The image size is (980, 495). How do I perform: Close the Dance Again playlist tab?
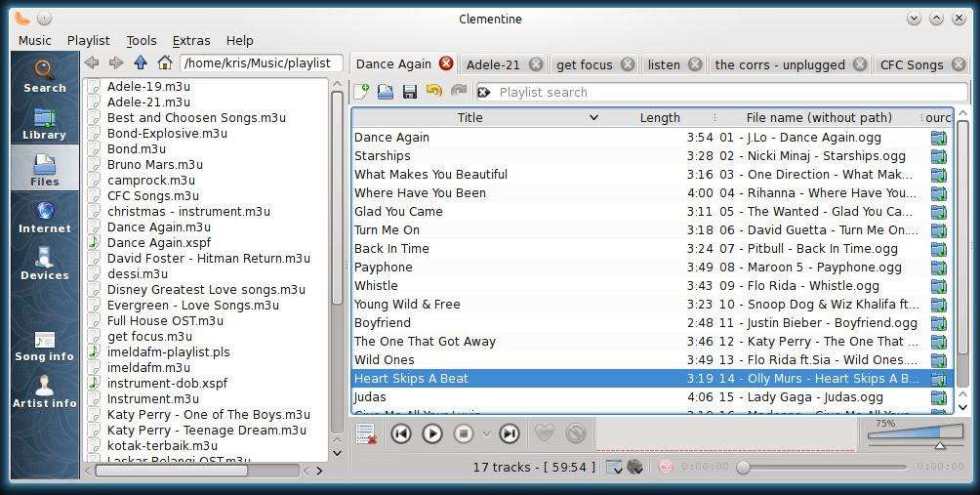446,63
